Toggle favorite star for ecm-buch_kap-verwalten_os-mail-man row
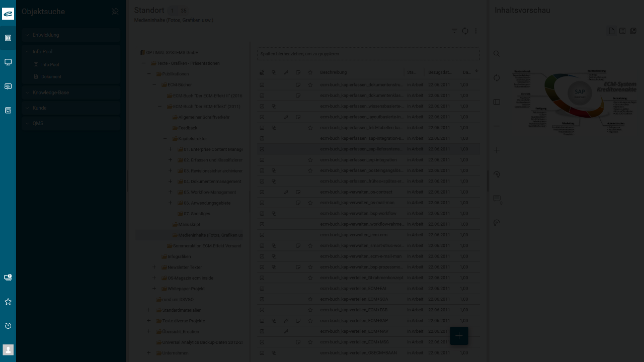Image resolution: width=644 pixels, height=362 pixels. click(x=310, y=203)
